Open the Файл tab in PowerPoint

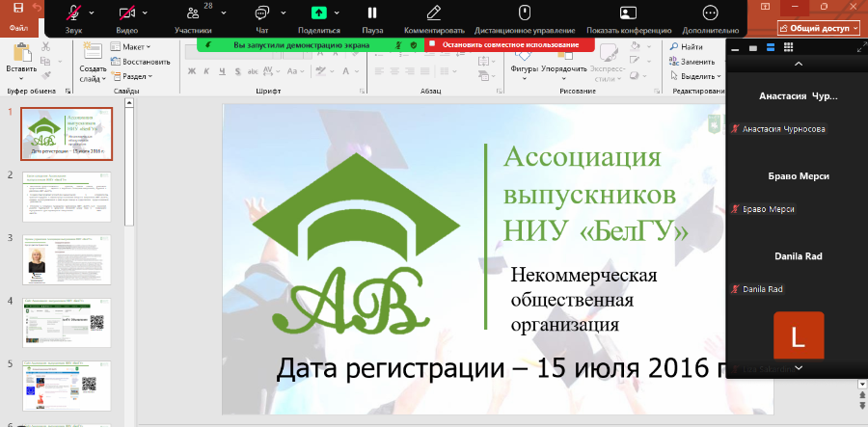click(x=19, y=27)
